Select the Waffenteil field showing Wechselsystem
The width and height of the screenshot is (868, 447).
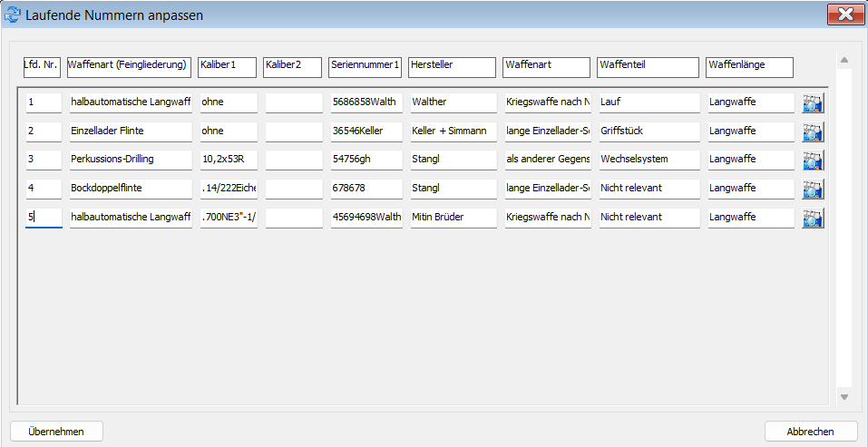coord(649,160)
